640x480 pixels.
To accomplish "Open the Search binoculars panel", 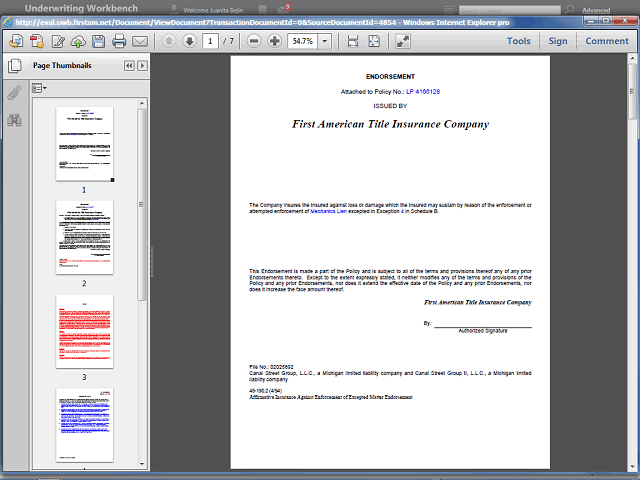I will pos(14,120).
